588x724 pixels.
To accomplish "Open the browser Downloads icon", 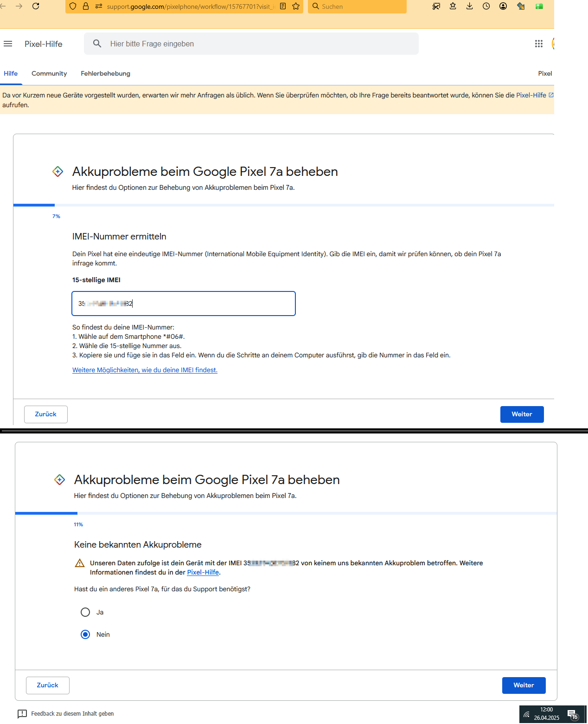I will (469, 6).
